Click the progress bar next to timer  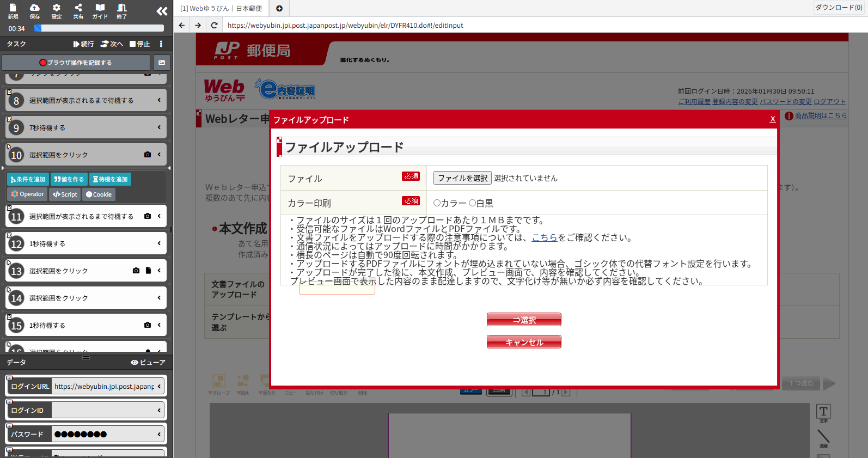(99, 28)
